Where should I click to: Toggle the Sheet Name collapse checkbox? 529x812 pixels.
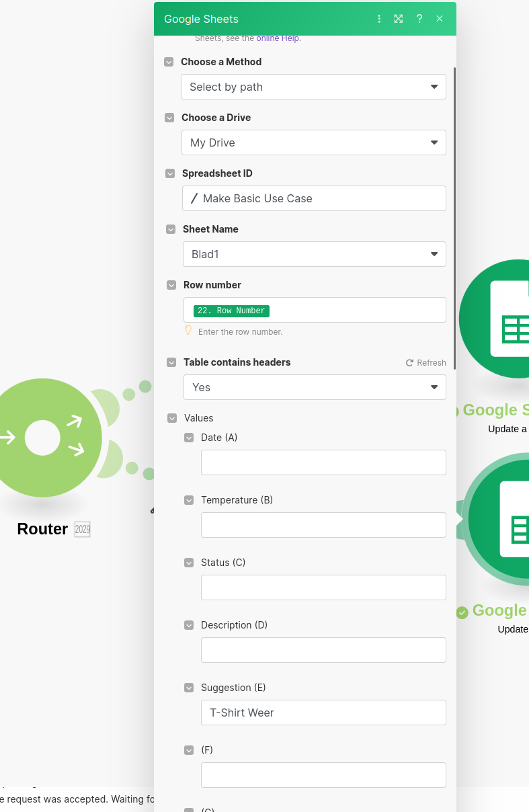[171, 229]
